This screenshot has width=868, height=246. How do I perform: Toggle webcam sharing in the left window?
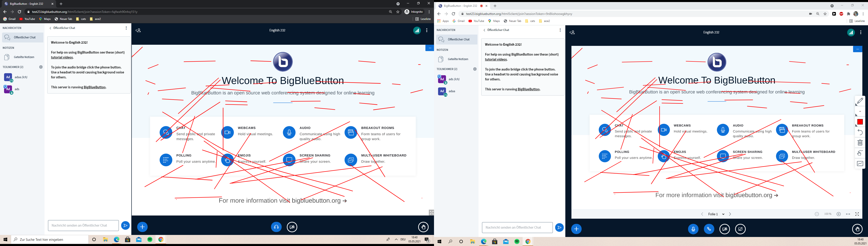[x=292, y=227]
